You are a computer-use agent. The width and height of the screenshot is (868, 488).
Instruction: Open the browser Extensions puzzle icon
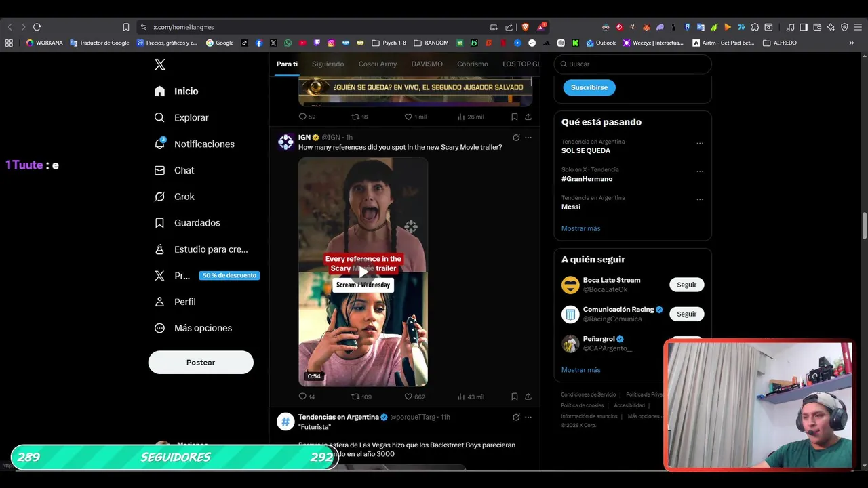(x=755, y=27)
